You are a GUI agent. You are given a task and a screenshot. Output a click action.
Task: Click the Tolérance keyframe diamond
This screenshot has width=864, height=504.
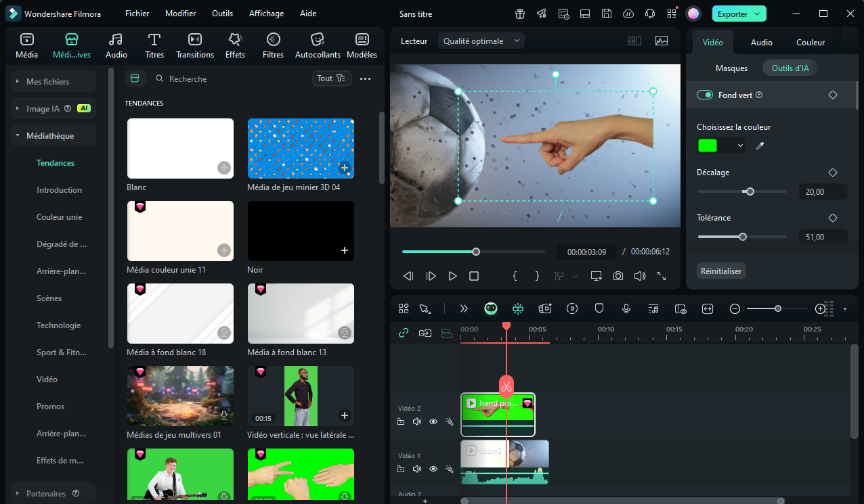[833, 218]
